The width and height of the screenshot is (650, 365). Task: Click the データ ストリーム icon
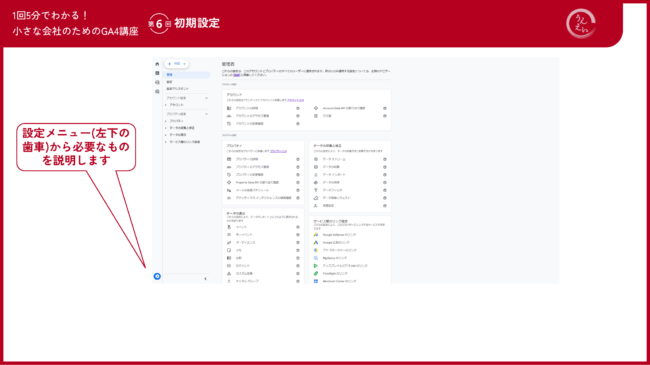tap(316, 159)
